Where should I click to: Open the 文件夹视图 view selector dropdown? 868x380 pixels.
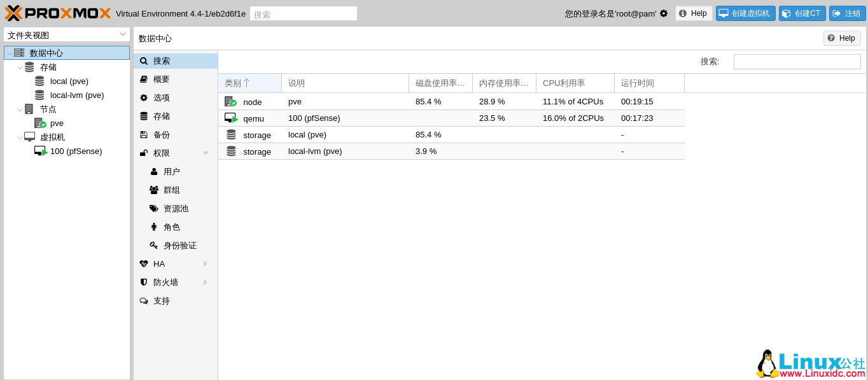[66, 34]
